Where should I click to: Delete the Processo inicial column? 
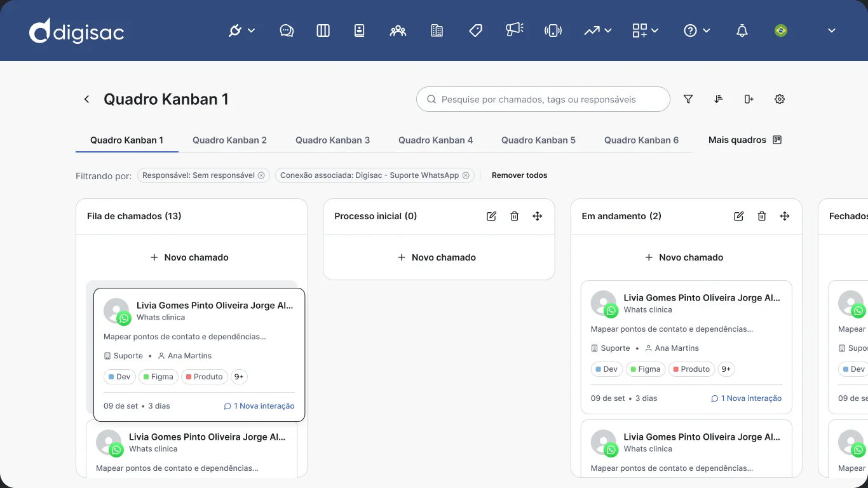pyautogui.click(x=515, y=216)
